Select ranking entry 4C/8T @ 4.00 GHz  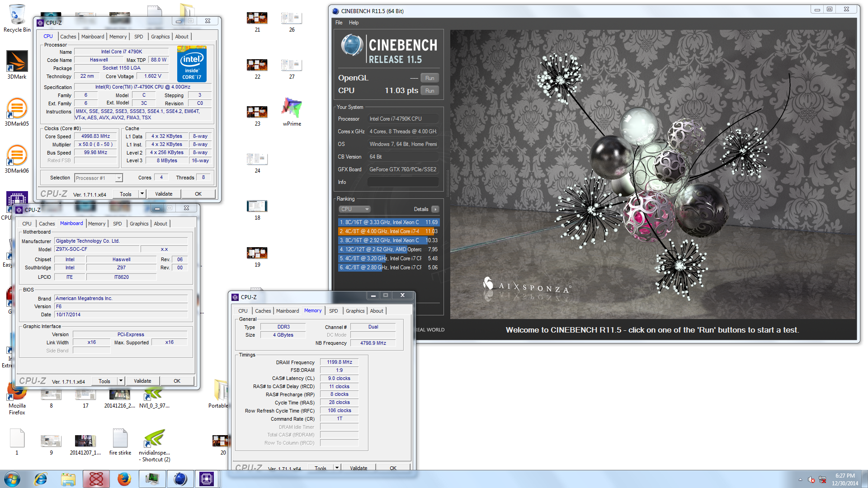tap(389, 231)
